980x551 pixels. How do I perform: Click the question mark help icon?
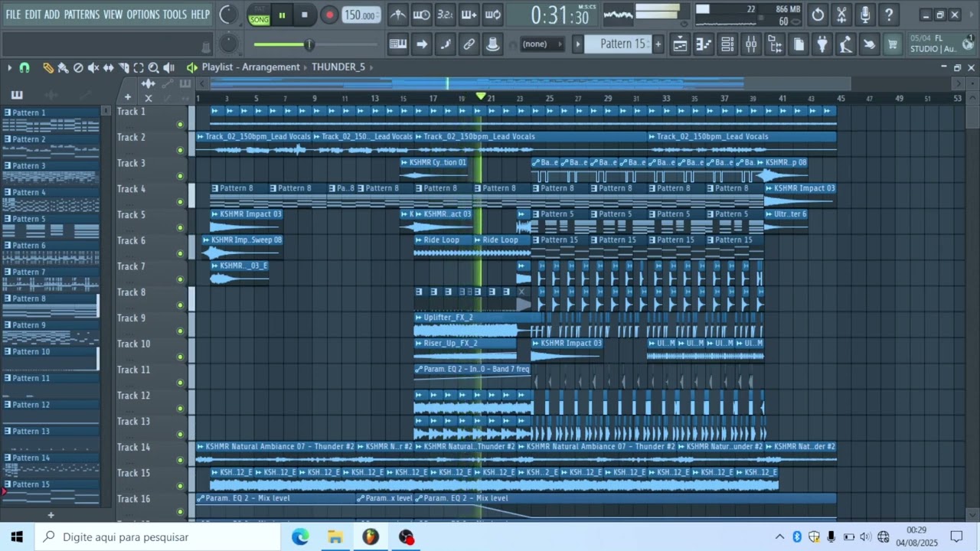click(889, 15)
